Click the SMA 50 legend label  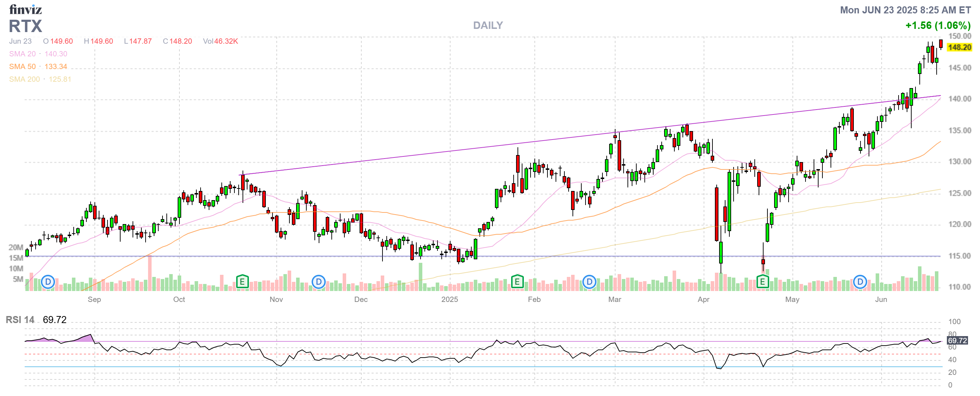pos(22,67)
